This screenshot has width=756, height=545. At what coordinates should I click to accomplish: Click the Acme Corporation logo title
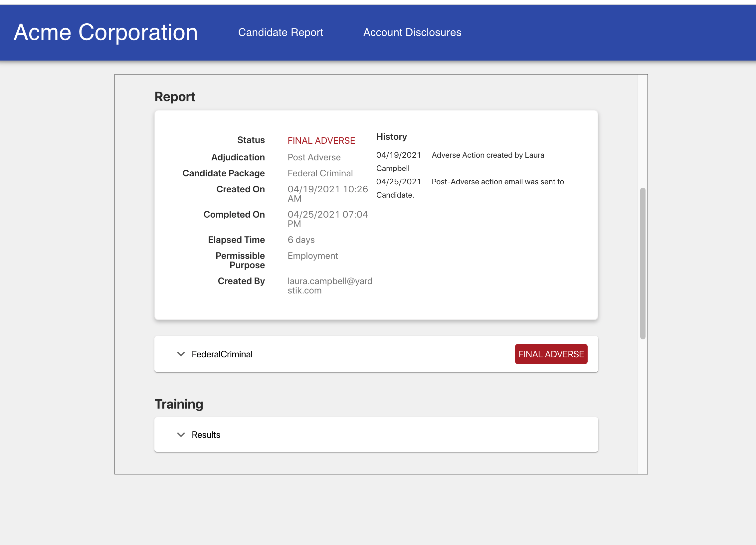[106, 32]
